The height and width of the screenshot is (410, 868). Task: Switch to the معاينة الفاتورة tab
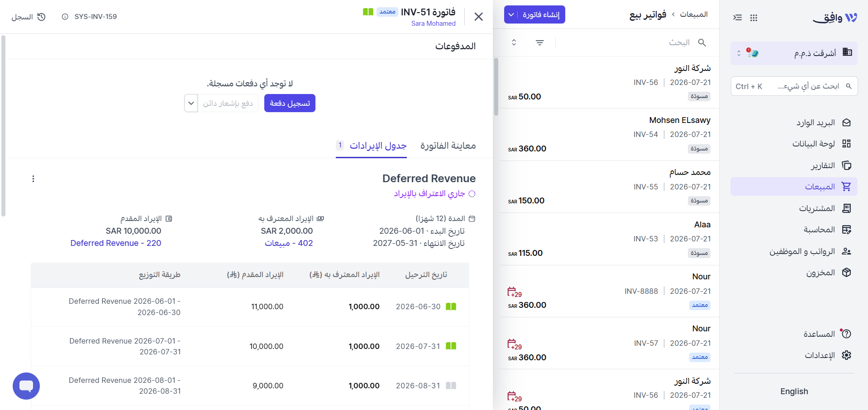[x=448, y=146]
